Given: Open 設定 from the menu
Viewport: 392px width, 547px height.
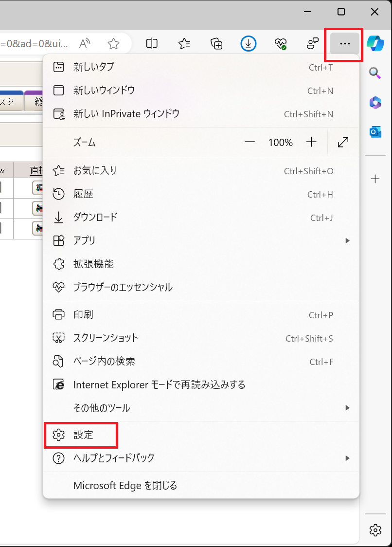Looking at the screenshot, I should pos(201,435).
